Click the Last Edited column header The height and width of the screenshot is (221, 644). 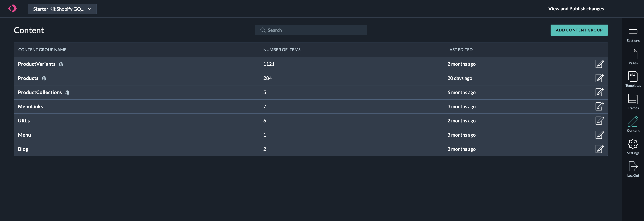pyautogui.click(x=460, y=50)
